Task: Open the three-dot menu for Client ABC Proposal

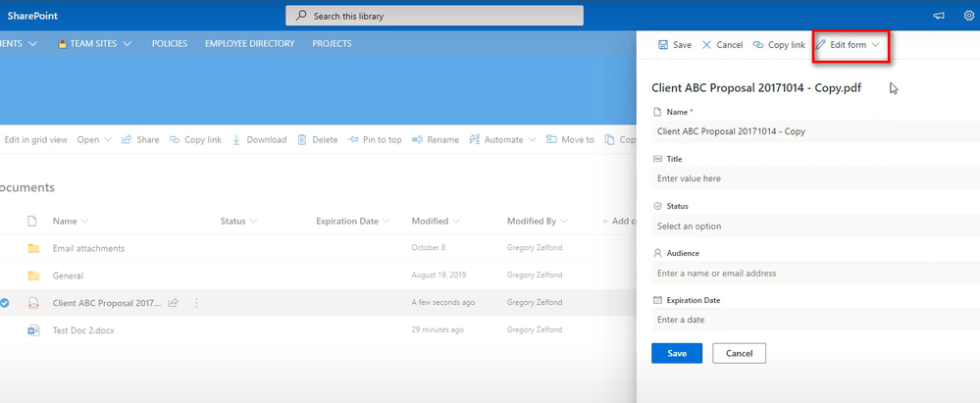Action: coord(196,303)
